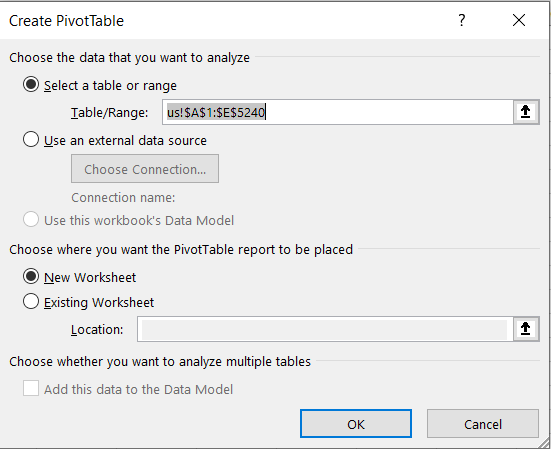Viewport: 551px width, 449px height.
Task: Click the Cancel button
Action: tap(483, 424)
